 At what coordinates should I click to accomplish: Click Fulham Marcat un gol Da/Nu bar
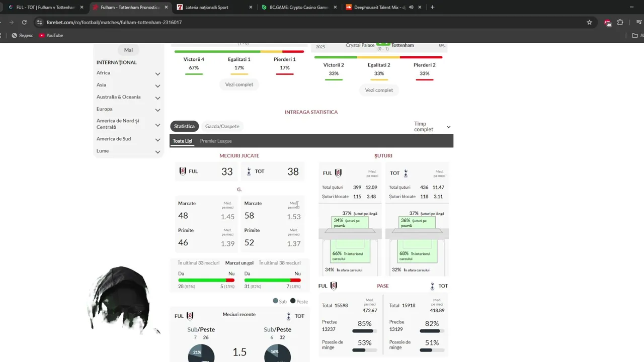206,280
